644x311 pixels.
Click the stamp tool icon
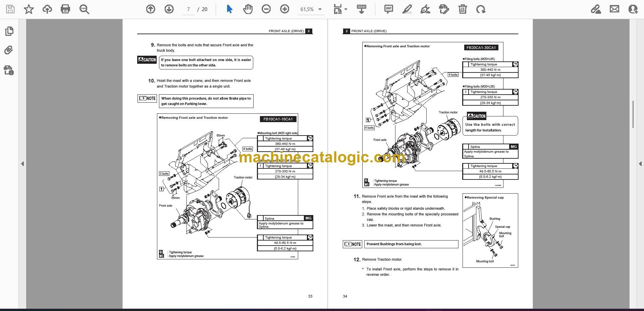click(x=444, y=9)
